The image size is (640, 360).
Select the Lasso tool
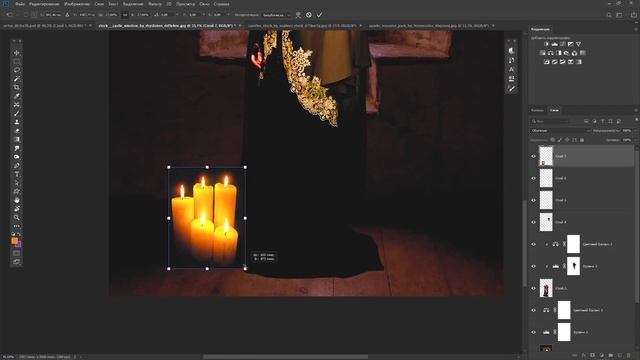pyautogui.click(x=16, y=70)
